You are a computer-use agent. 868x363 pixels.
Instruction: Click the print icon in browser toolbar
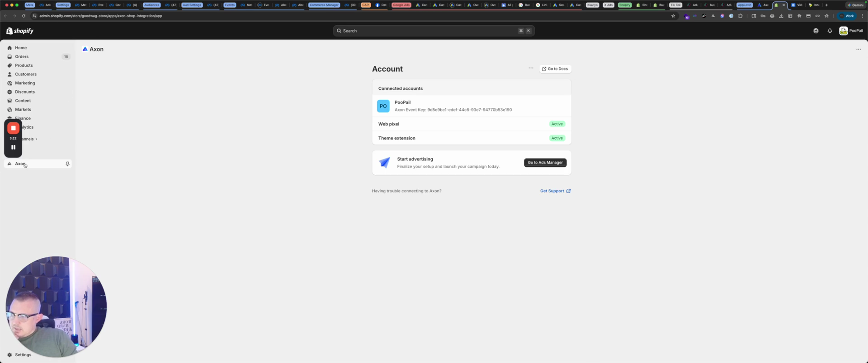pyautogui.click(x=772, y=16)
